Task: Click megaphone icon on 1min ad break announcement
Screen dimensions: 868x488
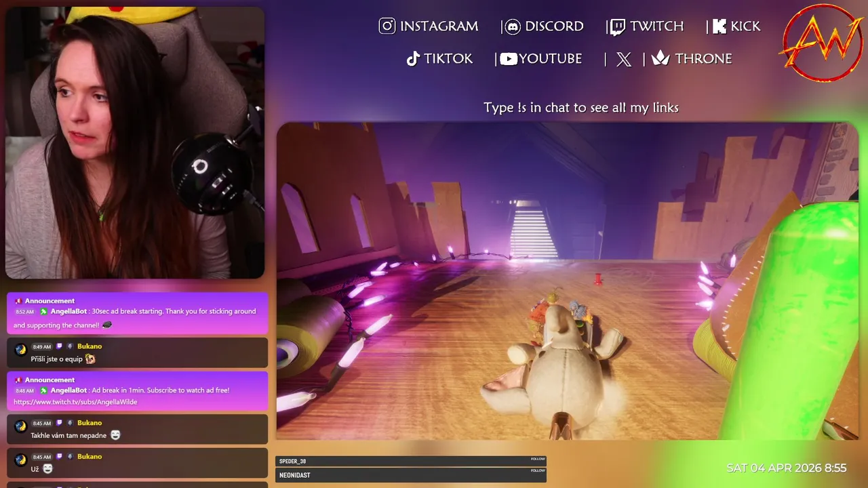Action: 18,380
